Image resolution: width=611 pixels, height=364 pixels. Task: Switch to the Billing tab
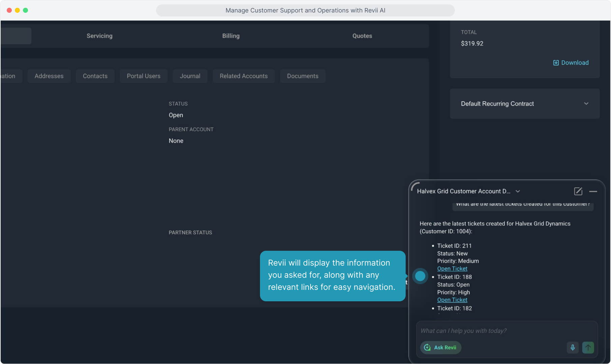(x=231, y=36)
